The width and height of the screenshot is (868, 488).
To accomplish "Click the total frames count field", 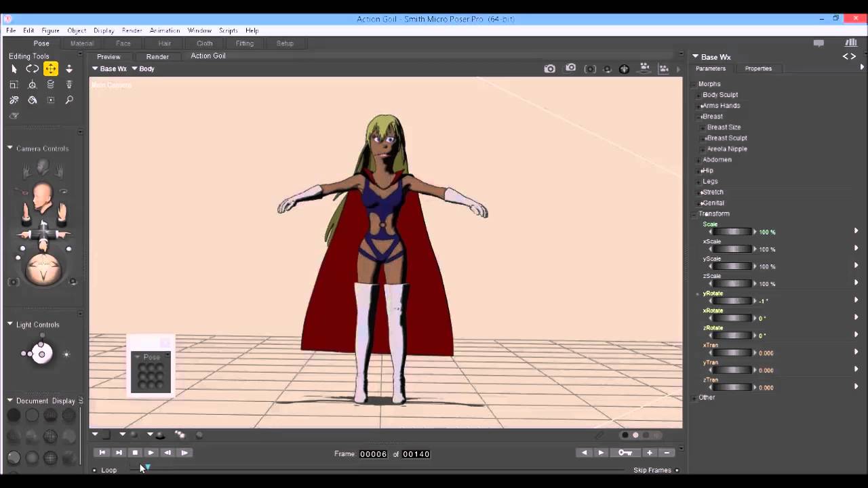I will click(x=416, y=454).
